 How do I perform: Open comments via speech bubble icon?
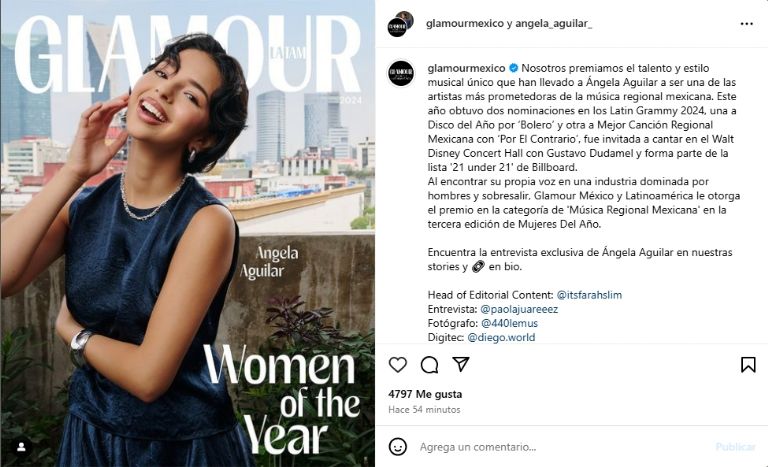(430, 365)
